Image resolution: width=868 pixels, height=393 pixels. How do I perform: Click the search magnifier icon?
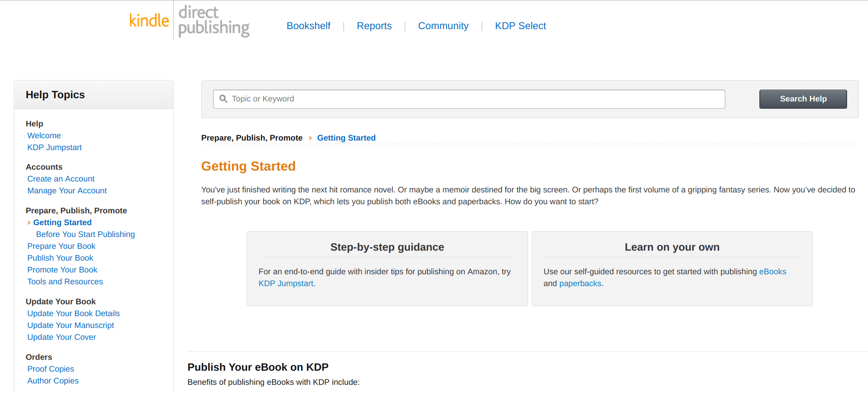223,99
